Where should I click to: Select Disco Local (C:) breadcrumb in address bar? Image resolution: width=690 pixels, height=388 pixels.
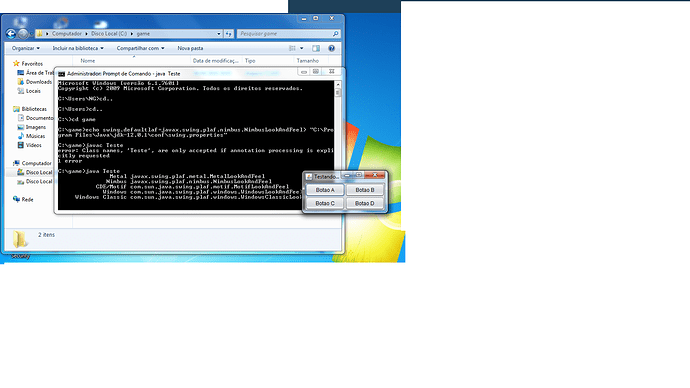109,33
